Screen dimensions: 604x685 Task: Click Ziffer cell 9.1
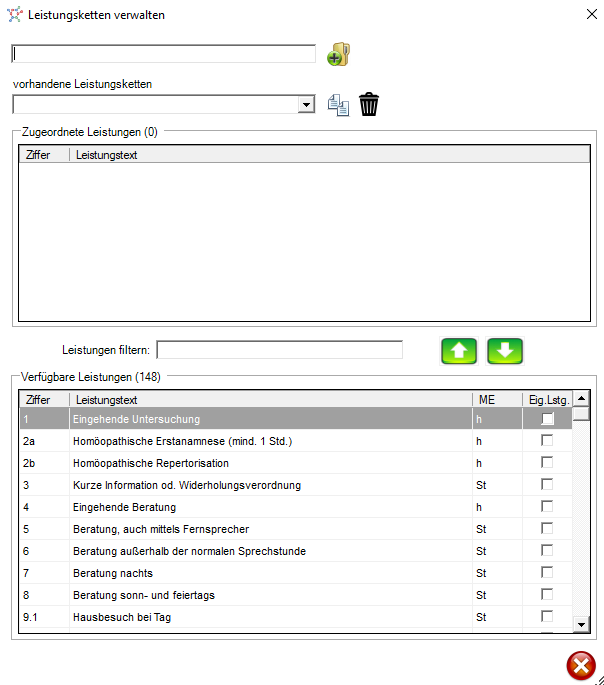click(44, 617)
